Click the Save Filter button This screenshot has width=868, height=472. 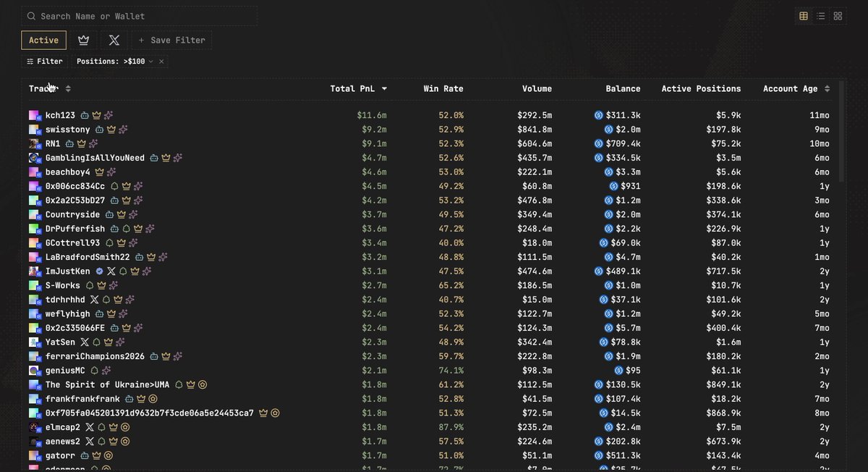coord(171,41)
